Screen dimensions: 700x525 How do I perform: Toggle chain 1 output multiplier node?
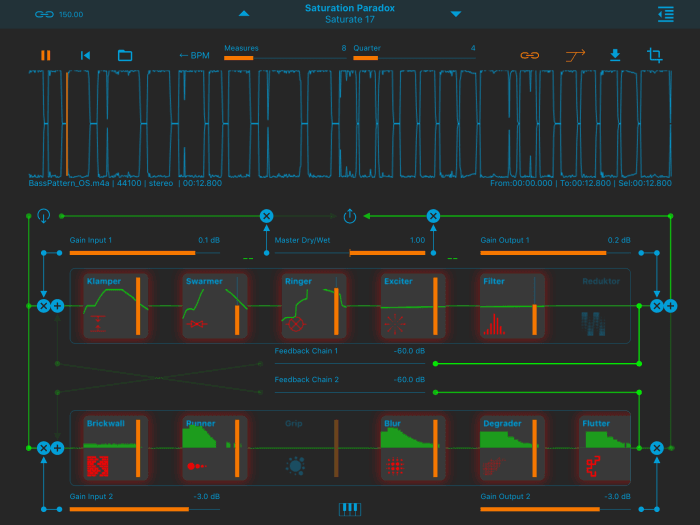click(657, 306)
